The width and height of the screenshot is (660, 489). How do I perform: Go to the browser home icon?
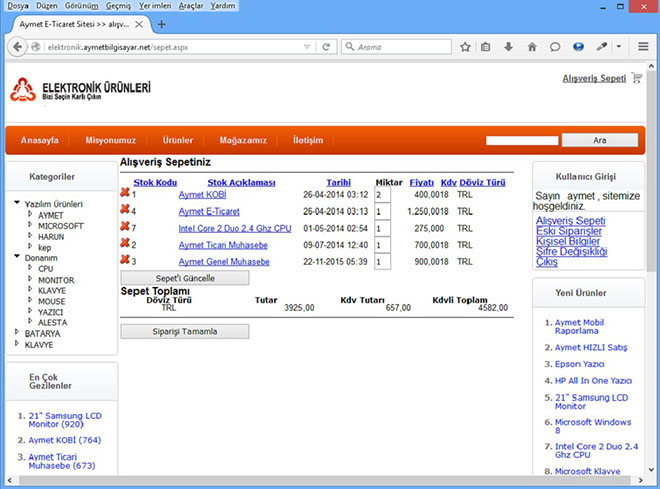pos(532,47)
